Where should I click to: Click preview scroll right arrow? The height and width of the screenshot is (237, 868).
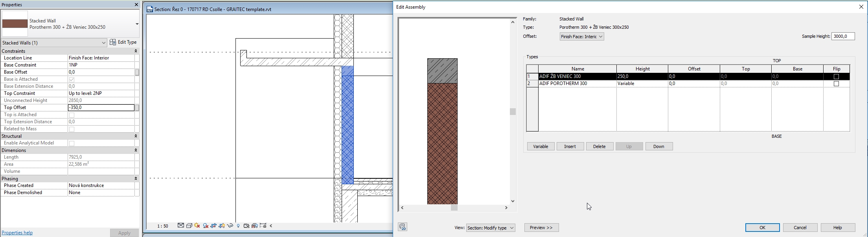pyautogui.click(x=506, y=207)
